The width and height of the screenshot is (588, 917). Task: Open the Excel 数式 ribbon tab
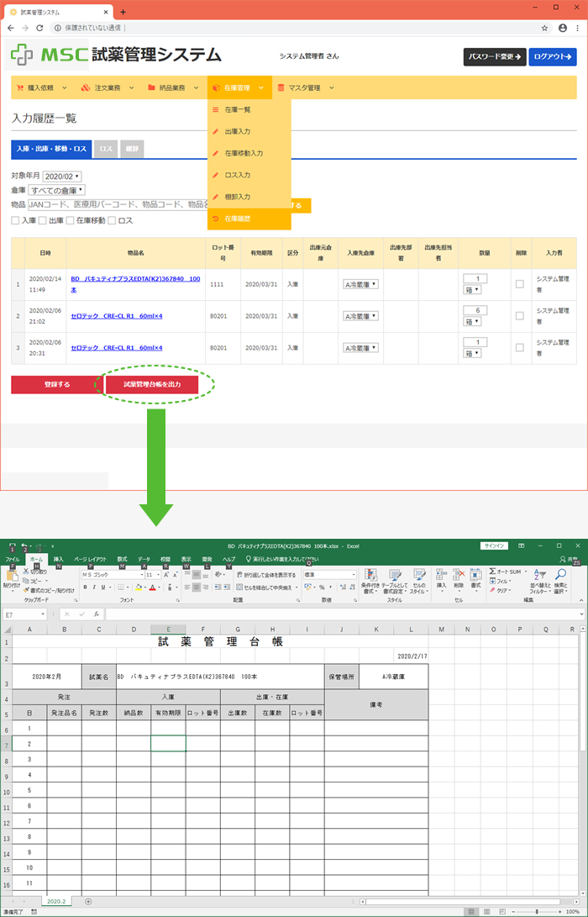122,560
